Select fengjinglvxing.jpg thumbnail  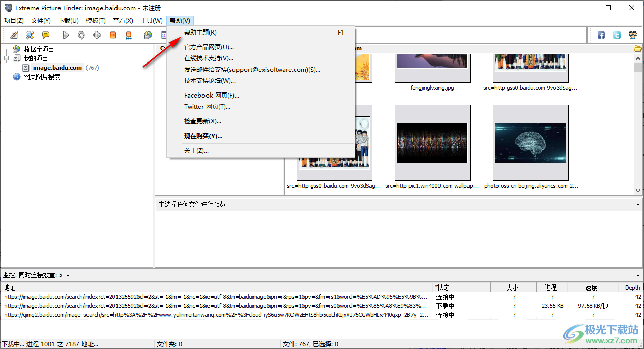pos(432,67)
